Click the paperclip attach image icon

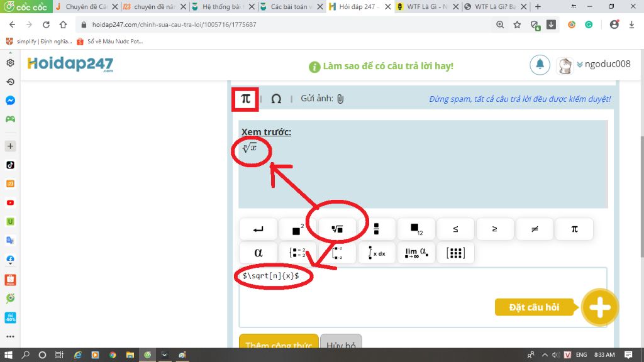tap(340, 99)
